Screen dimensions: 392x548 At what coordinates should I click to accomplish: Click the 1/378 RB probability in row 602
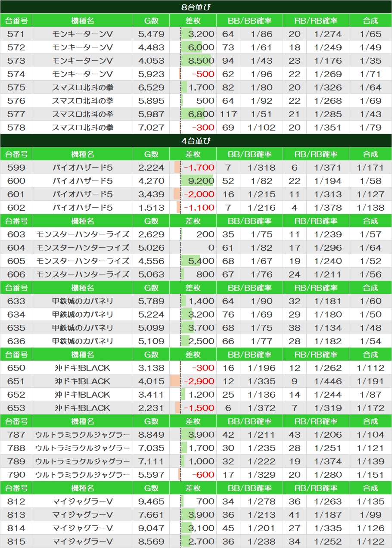pyautogui.click(x=328, y=208)
